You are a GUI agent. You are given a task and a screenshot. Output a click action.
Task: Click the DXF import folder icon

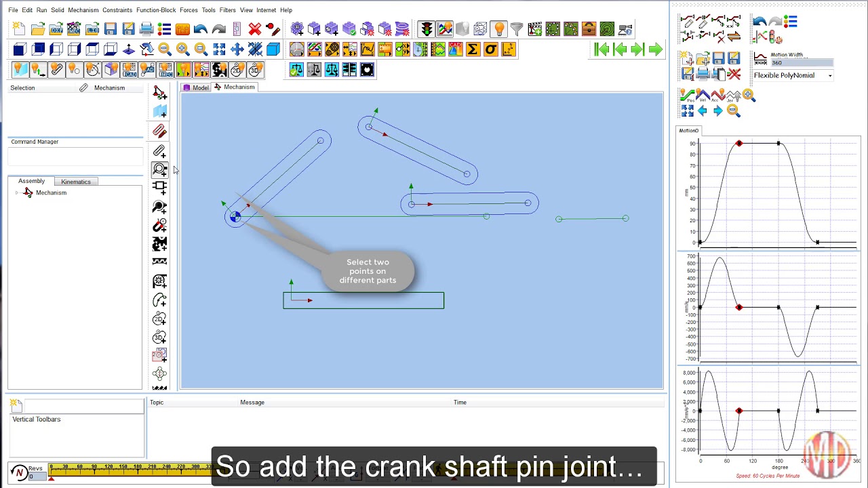pos(56,29)
